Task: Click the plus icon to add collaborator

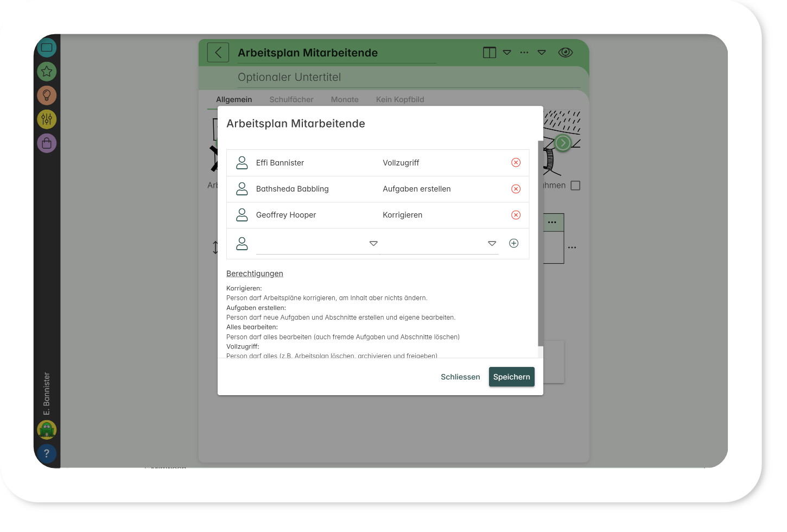Action: (513, 243)
